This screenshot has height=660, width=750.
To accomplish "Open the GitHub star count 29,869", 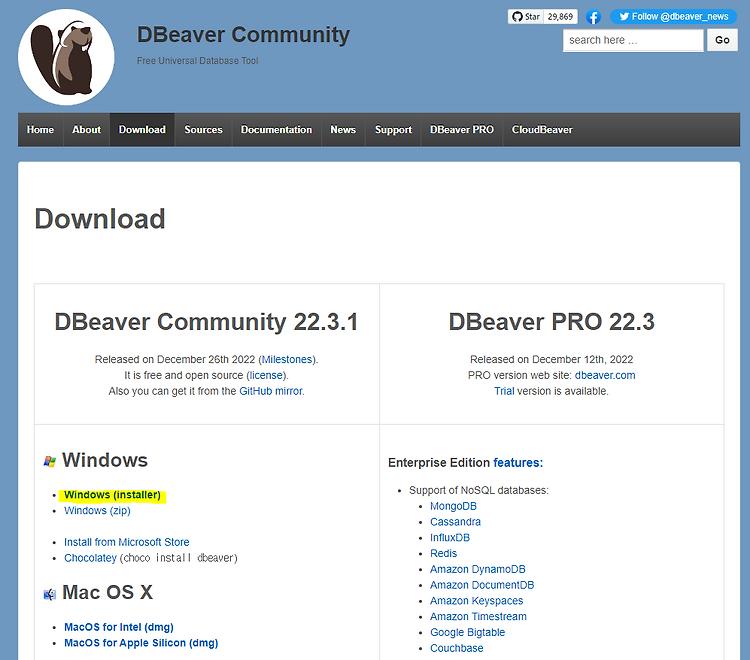I will click(x=560, y=17).
